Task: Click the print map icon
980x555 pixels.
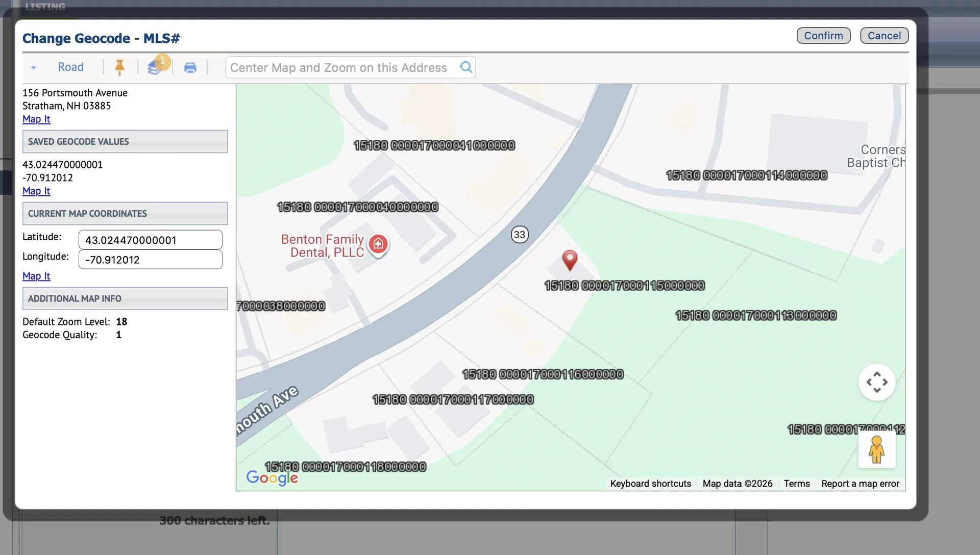Action: click(x=190, y=67)
